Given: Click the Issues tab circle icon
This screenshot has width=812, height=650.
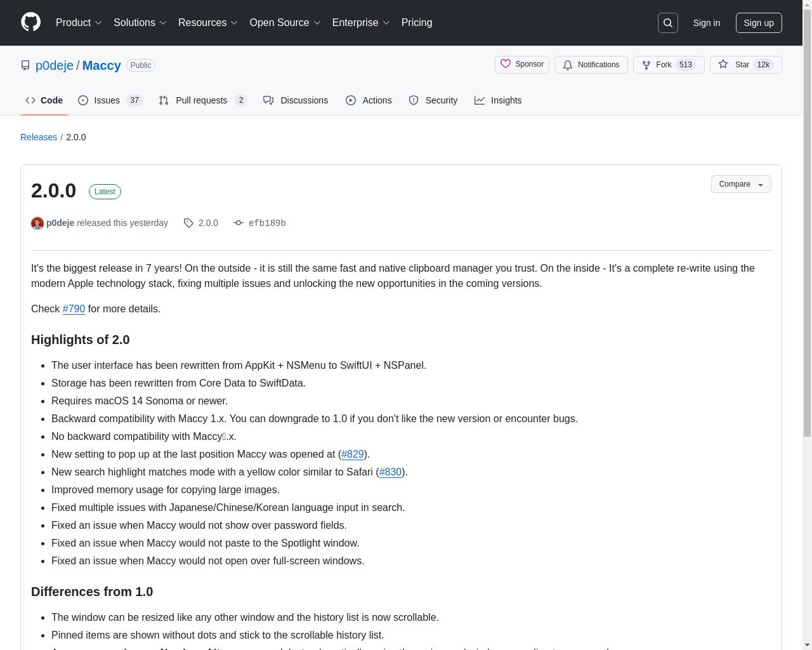Looking at the screenshot, I should 83,100.
